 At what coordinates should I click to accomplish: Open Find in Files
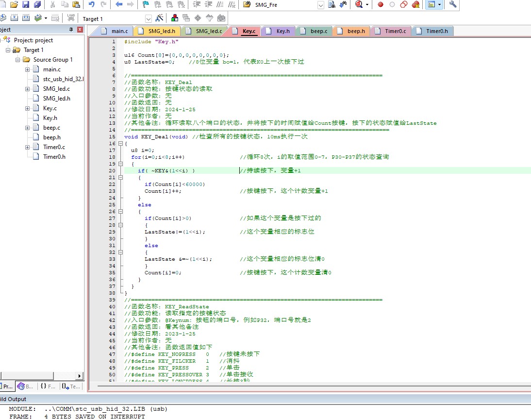point(247,4)
